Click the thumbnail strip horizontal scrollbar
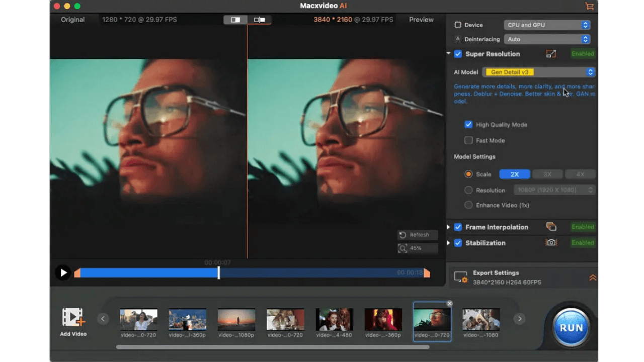 pos(273,347)
